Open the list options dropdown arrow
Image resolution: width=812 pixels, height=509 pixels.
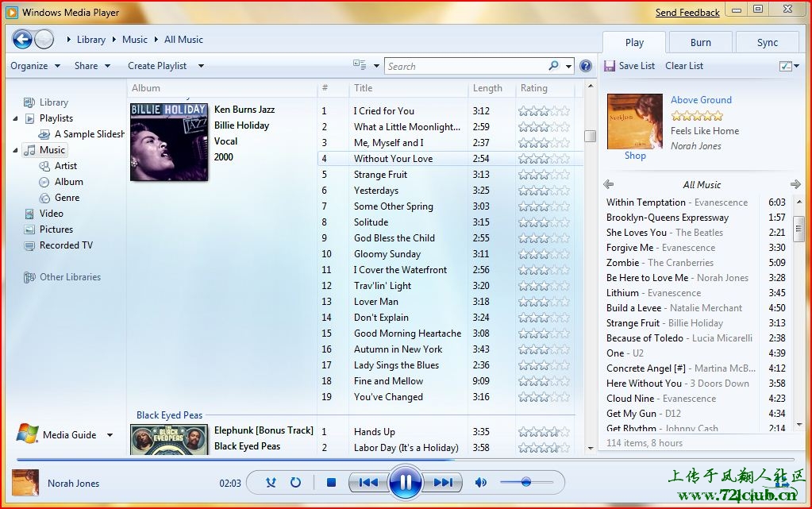coord(796,66)
